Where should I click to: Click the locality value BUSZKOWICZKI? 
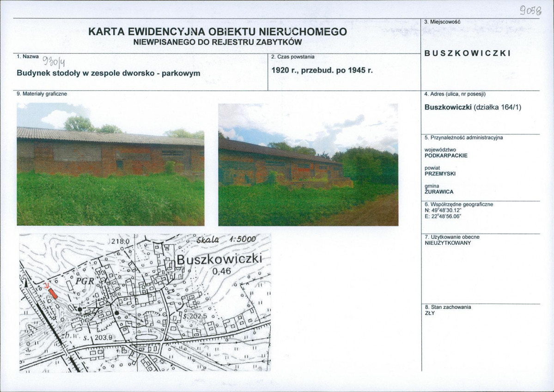(467, 53)
